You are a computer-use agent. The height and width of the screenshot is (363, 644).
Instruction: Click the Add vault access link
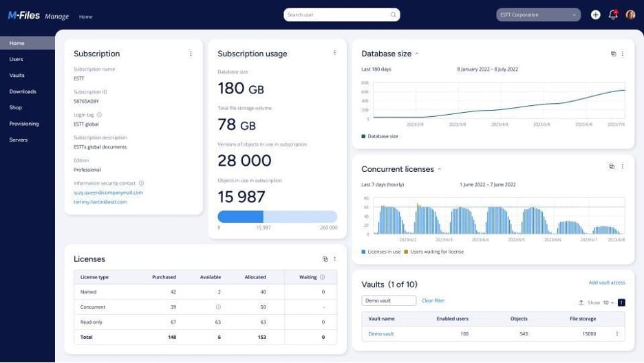point(606,283)
